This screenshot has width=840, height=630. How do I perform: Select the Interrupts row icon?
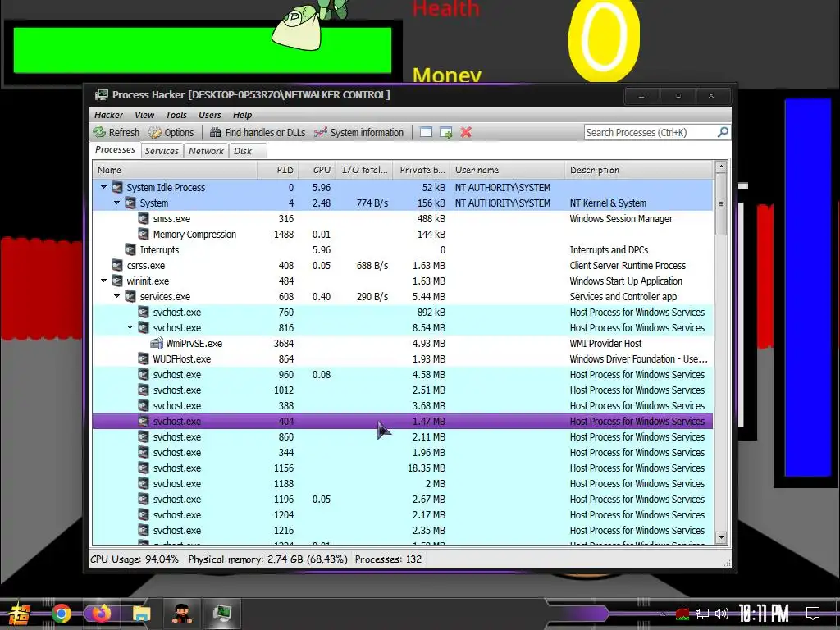click(x=130, y=249)
